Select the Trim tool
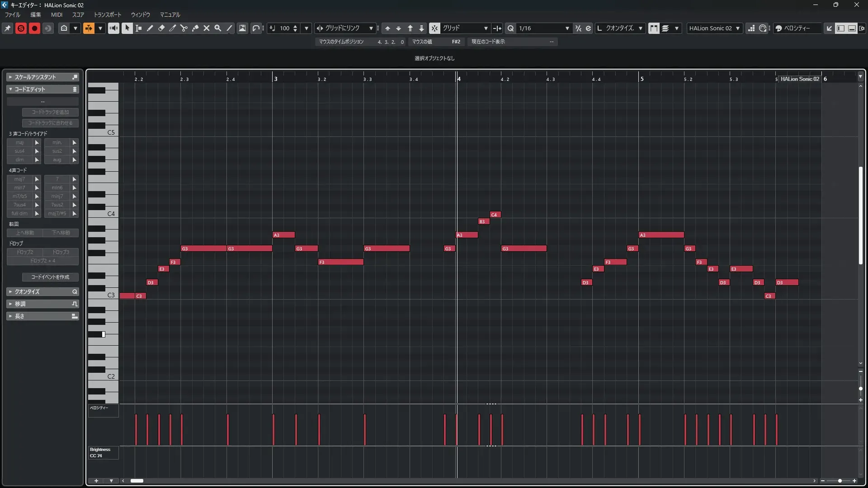The height and width of the screenshot is (488, 868). coord(173,28)
